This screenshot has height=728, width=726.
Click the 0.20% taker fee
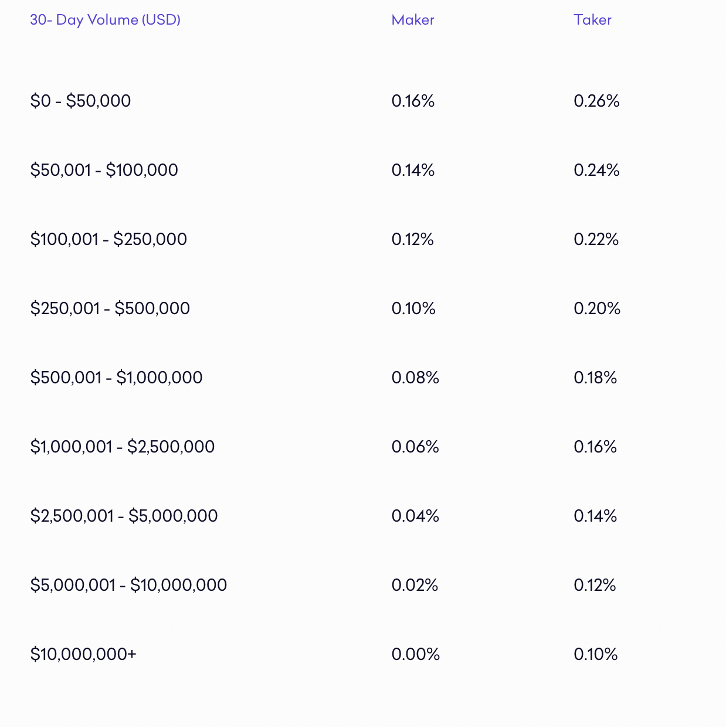(596, 308)
